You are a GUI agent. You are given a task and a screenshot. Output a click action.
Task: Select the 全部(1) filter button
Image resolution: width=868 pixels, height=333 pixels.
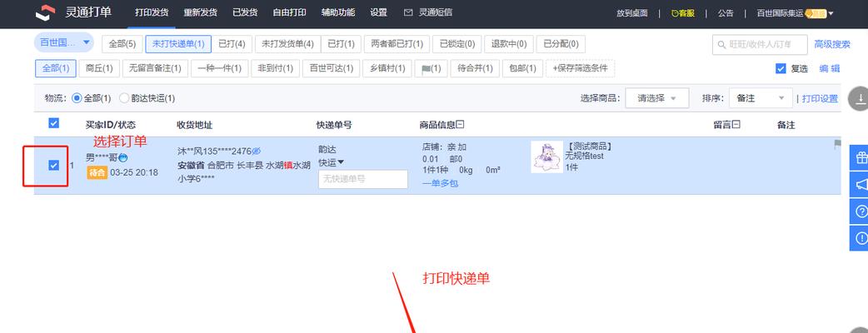[x=55, y=68]
